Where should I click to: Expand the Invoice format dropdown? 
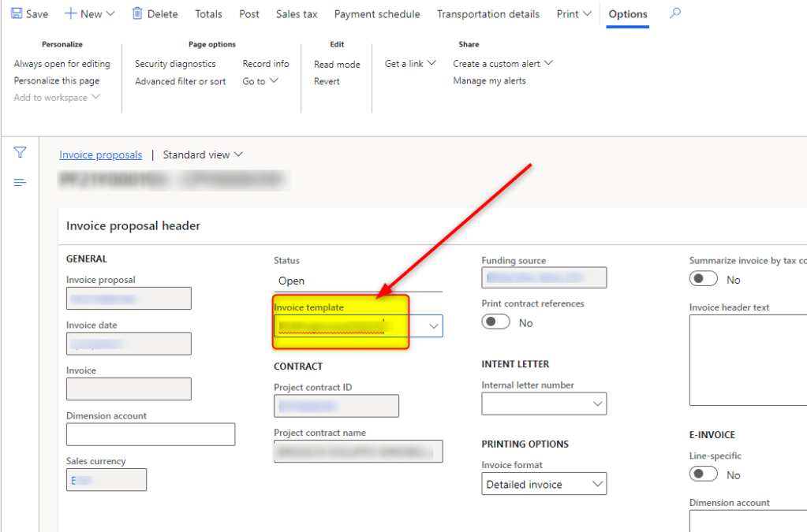(596, 484)
